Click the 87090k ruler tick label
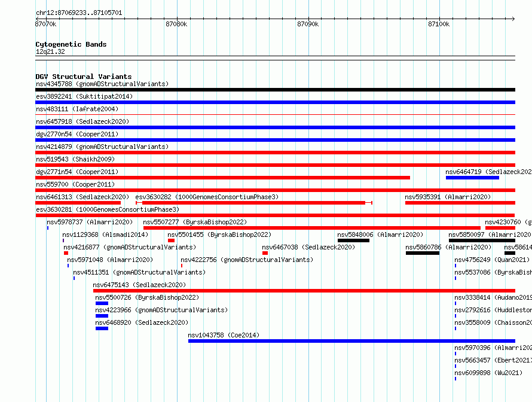Screen dimensions: 532x402 308,24
